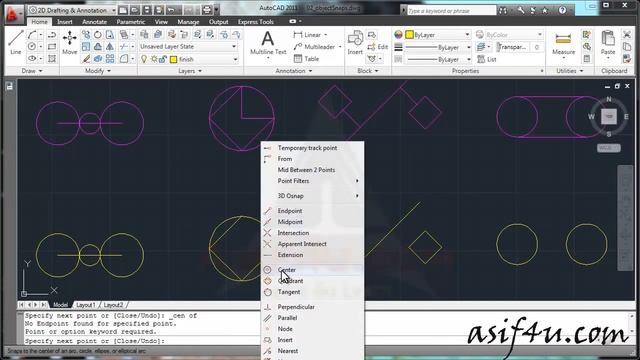Image resolution: width=640 pixels, height=360 pixels.
Task: Click the Undo icon in the quick access toolbar
Action: point(171,10)
